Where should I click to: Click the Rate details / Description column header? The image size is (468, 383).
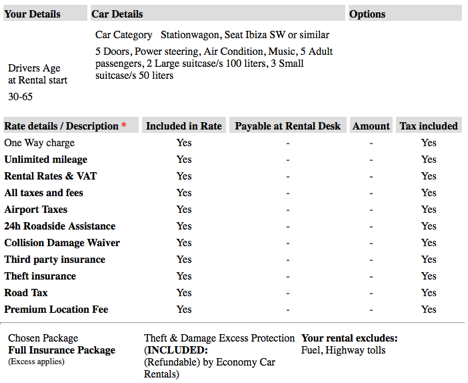coord(71,126)
